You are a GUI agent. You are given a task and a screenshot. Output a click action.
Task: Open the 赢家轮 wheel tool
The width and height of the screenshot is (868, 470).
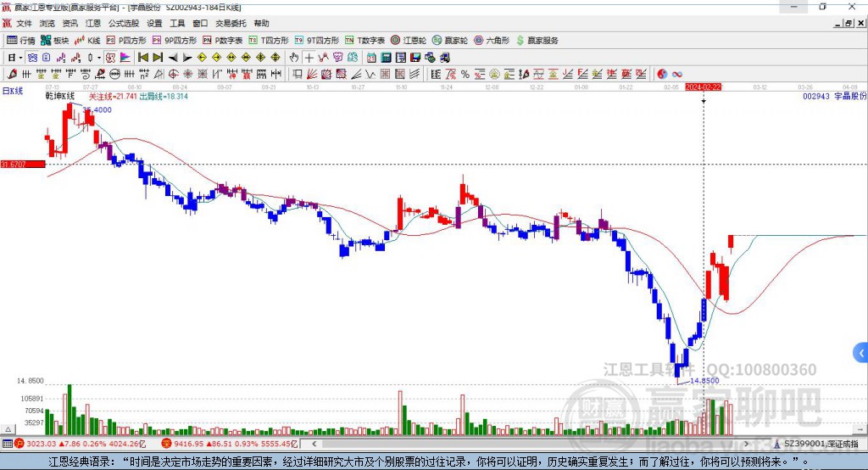click(x=450, y=41)
